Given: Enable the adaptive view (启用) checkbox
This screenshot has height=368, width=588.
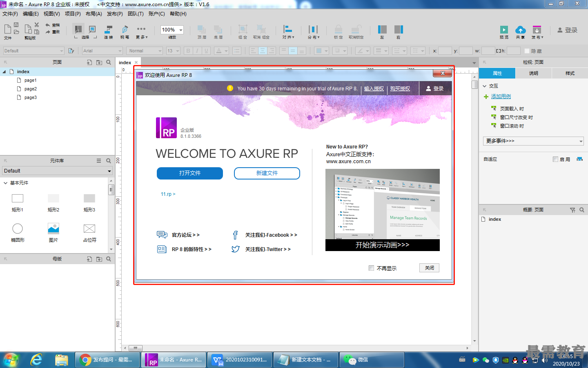Looking at the screenshot, I should coord(555,159).
